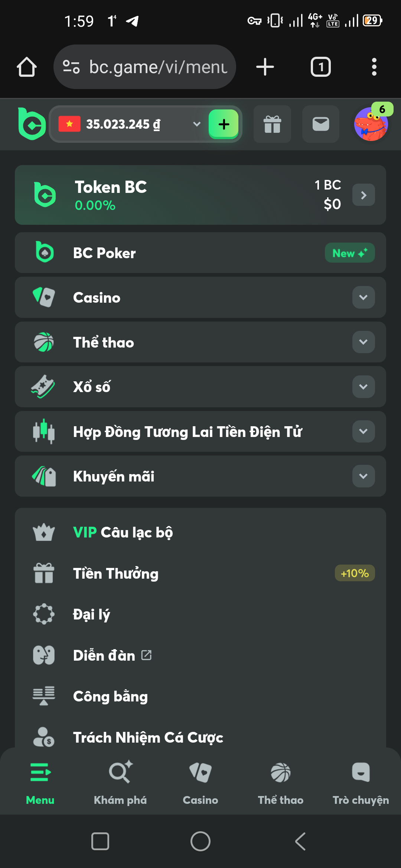Open browser three-dot overflow menu
This screenshot has height=868, width=401.
pyautogui.click(x=374, y=67)
